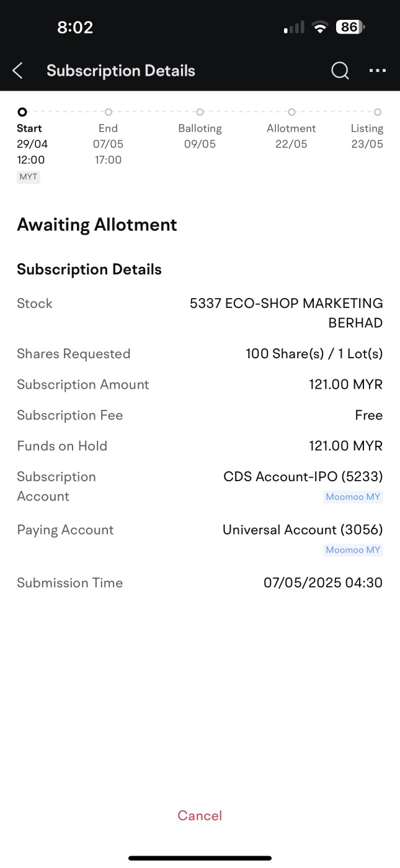Open the three-dots more menu
Viewport: 400px width, 868px height.
(378, 71)
